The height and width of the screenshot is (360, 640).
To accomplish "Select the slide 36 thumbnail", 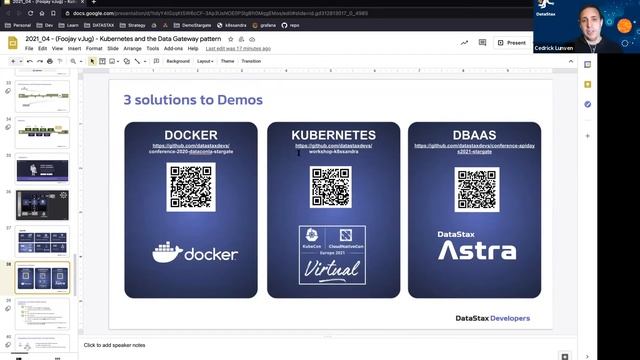I will pos(42,205).
